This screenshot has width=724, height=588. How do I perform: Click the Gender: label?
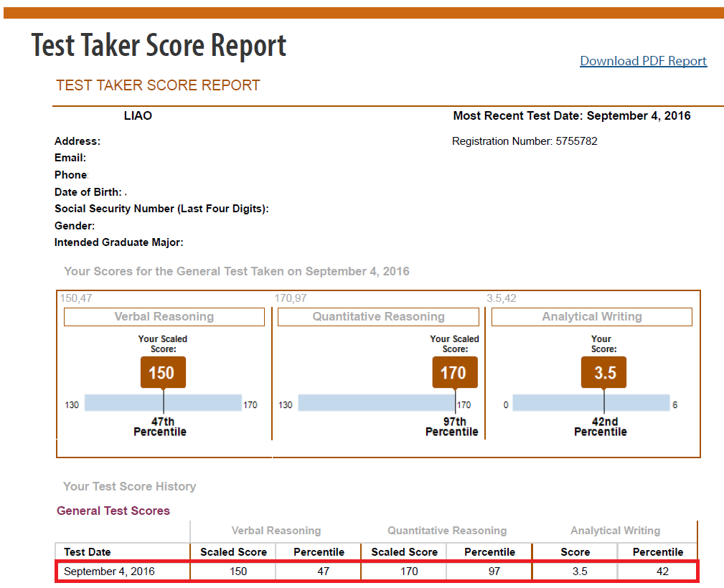(x=75, y=226)
